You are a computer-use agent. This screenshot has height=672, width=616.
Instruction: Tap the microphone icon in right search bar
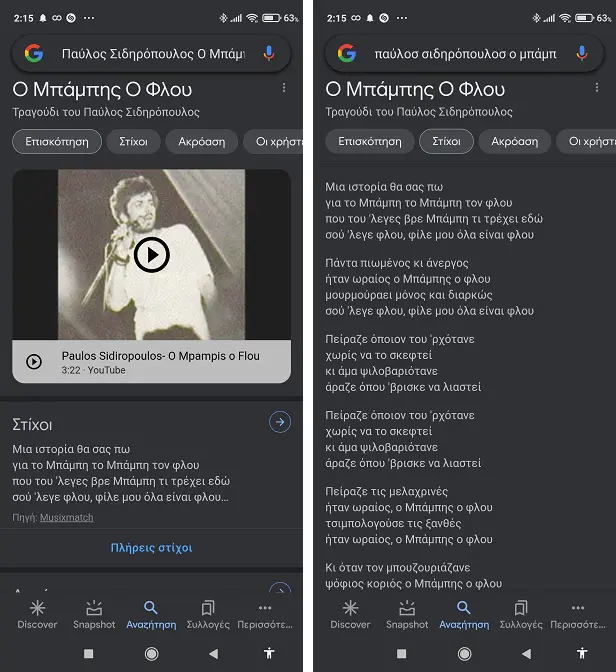[x=582, y=54]
